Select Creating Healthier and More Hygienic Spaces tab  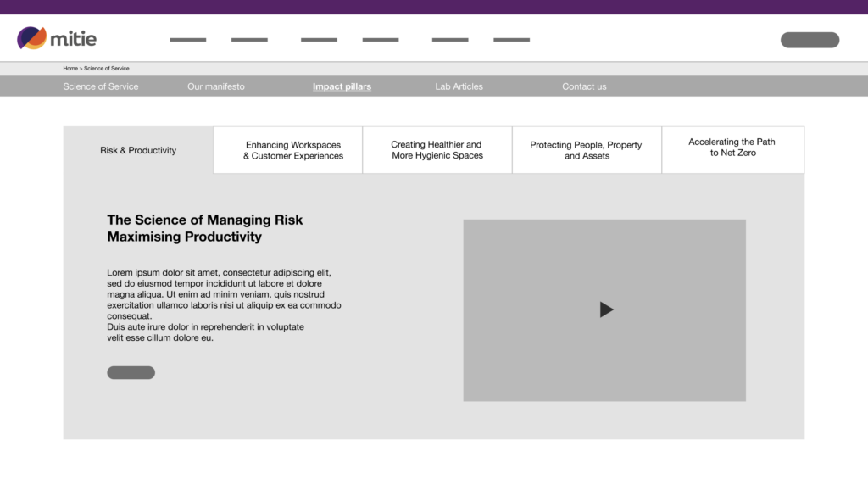click(437, 150)
